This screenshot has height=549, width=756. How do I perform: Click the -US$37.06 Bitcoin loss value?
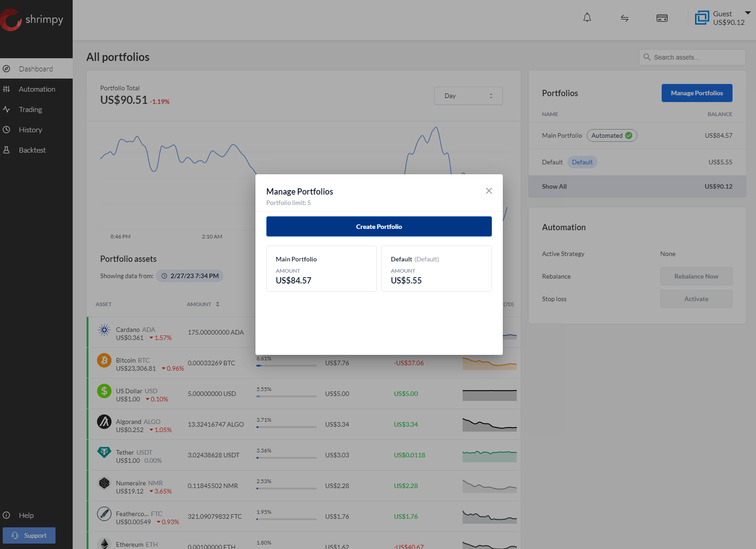[409, 363]
